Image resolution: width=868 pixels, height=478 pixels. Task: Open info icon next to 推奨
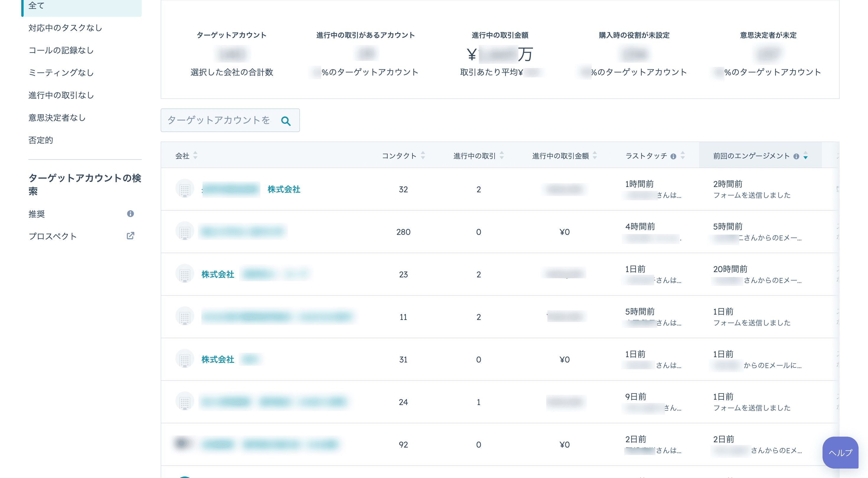pos(130,214)
